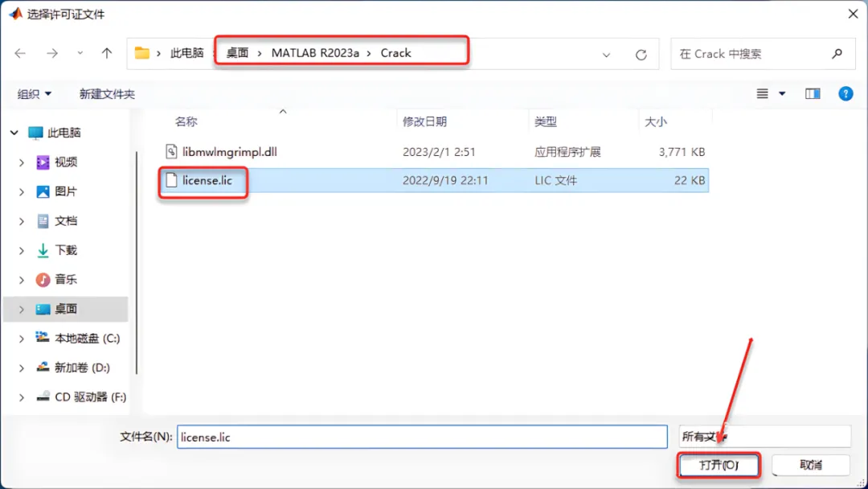Click 新建文件夹 button

[x=108, y=94]
